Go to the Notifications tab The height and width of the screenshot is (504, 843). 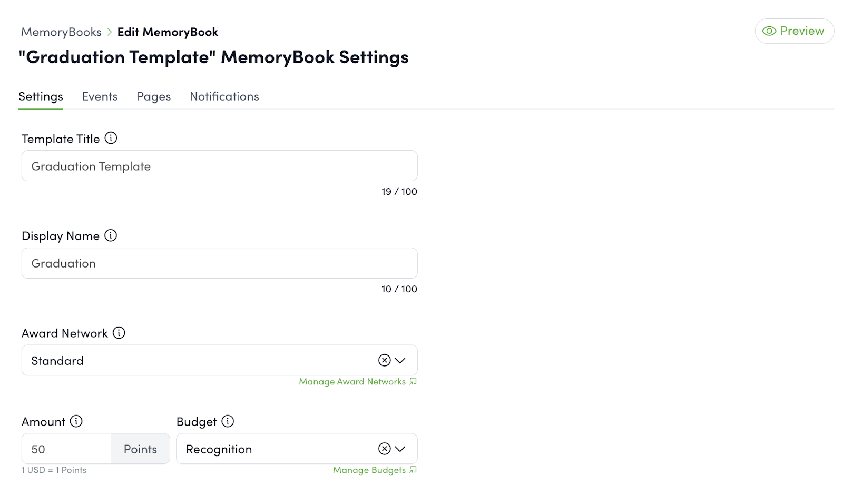pos(224,97)
